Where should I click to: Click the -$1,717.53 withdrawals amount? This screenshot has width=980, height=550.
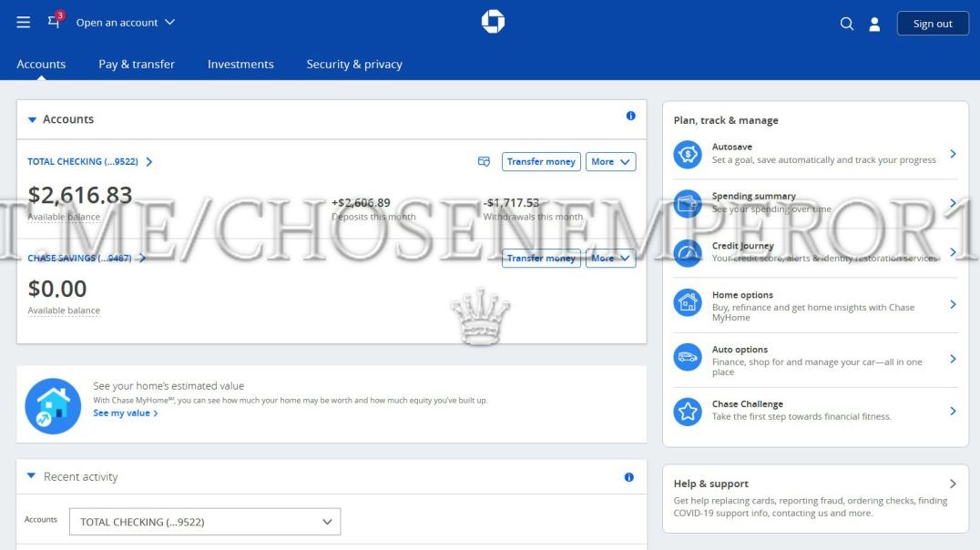pos(511,202)
